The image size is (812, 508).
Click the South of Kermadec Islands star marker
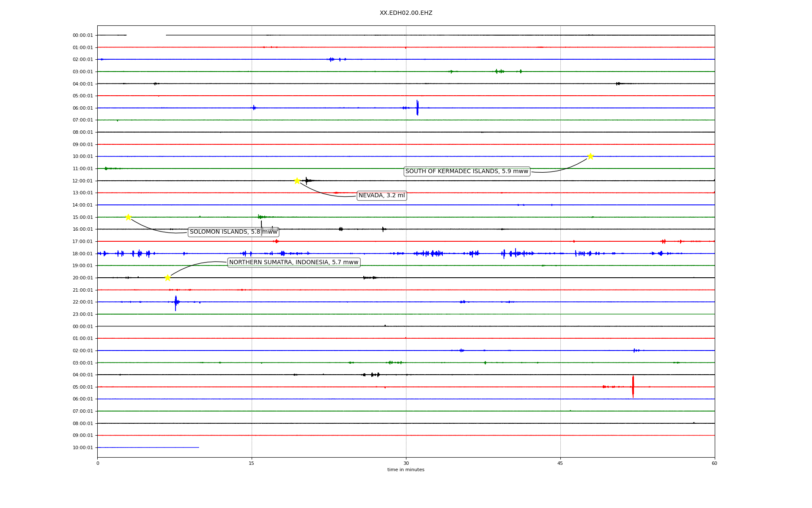590,156
